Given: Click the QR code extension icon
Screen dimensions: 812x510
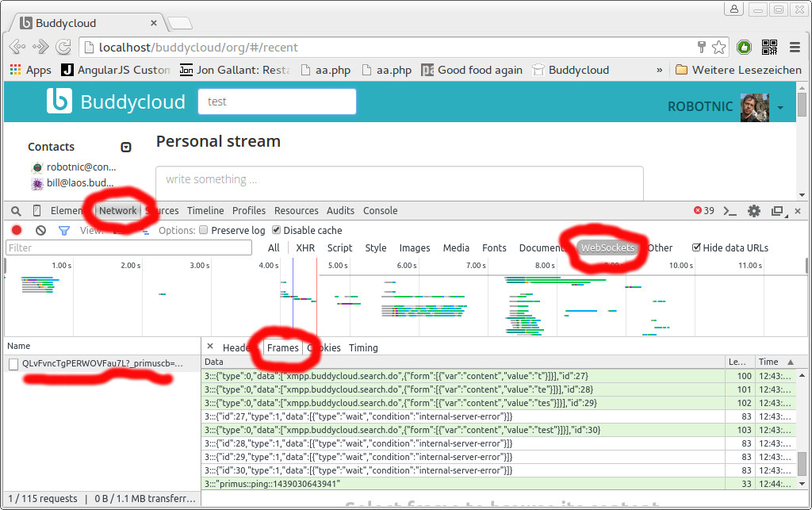Looking at the screenshot, I should [769, 47].
